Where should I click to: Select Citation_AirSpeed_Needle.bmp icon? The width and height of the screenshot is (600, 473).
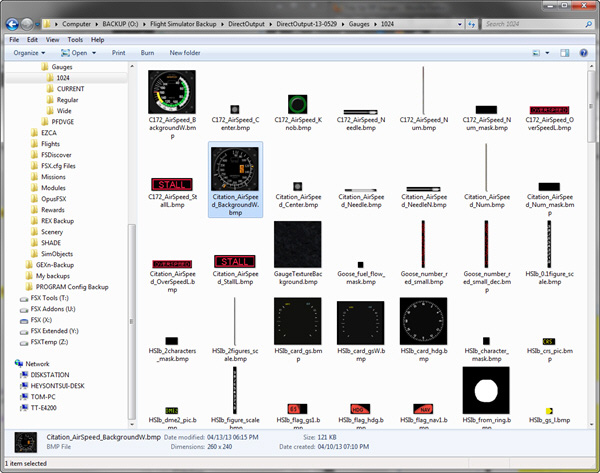point(360,190)
